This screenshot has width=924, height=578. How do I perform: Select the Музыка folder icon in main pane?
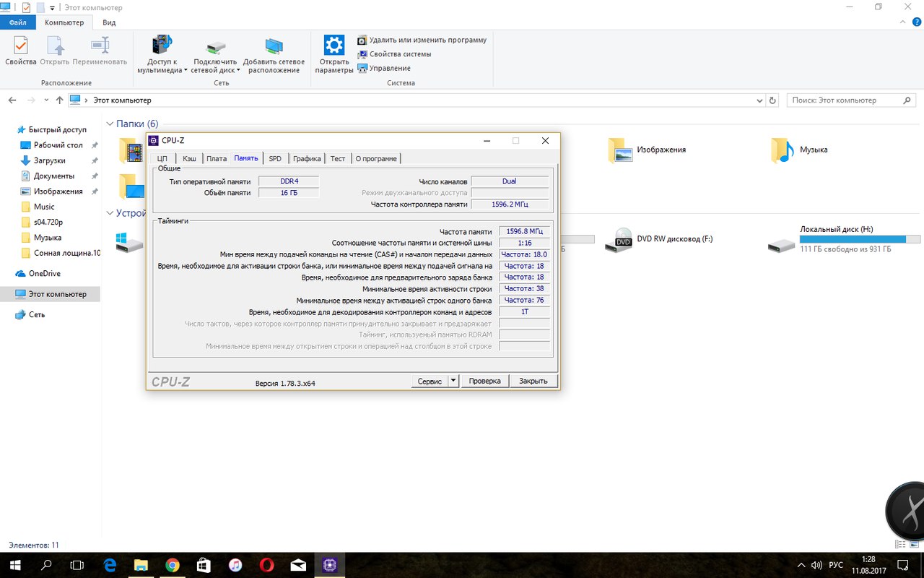click(782, 150)
